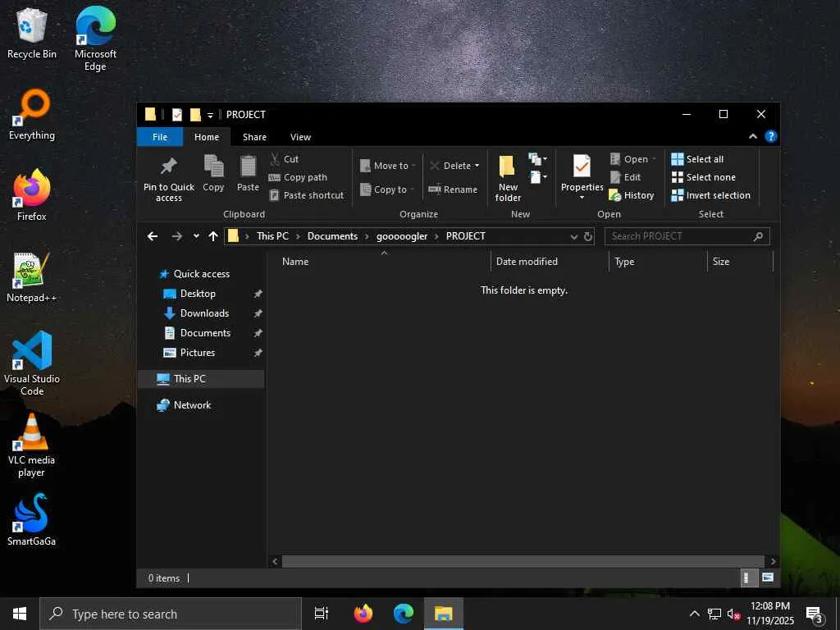The height and width of the screenshot is (630, 840).
Task: Select Network in navigation pane
Action: [x=192, y=405]
